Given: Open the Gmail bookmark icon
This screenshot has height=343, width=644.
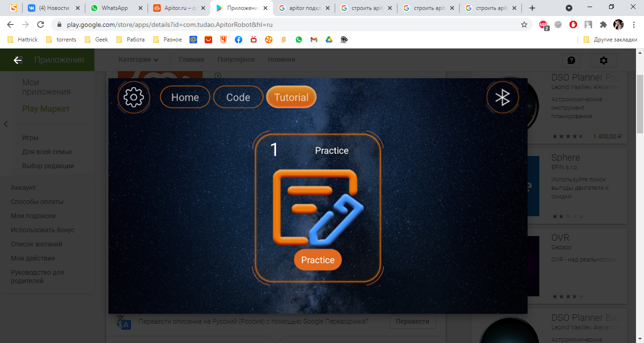Looking at the screenshot, I should tap(314, 40).
